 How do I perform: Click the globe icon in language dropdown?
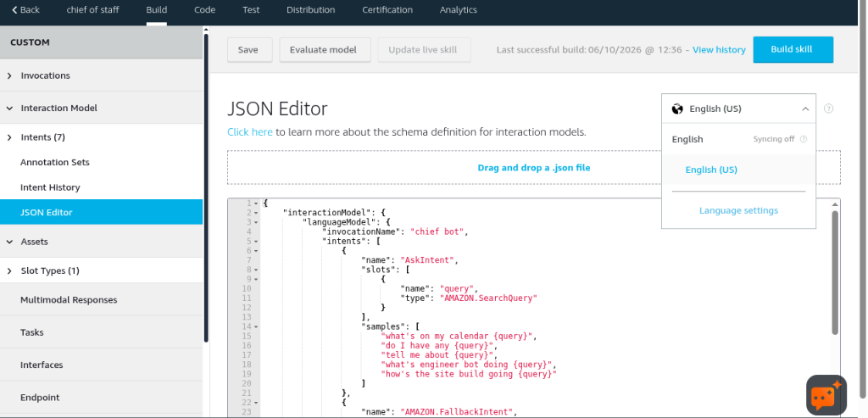(x=677, y=109)
